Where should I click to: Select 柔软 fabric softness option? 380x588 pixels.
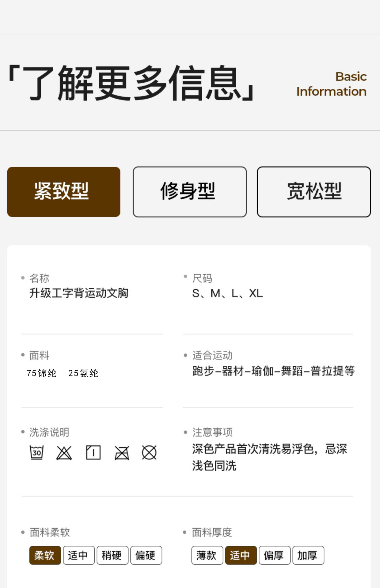(45, 555)
